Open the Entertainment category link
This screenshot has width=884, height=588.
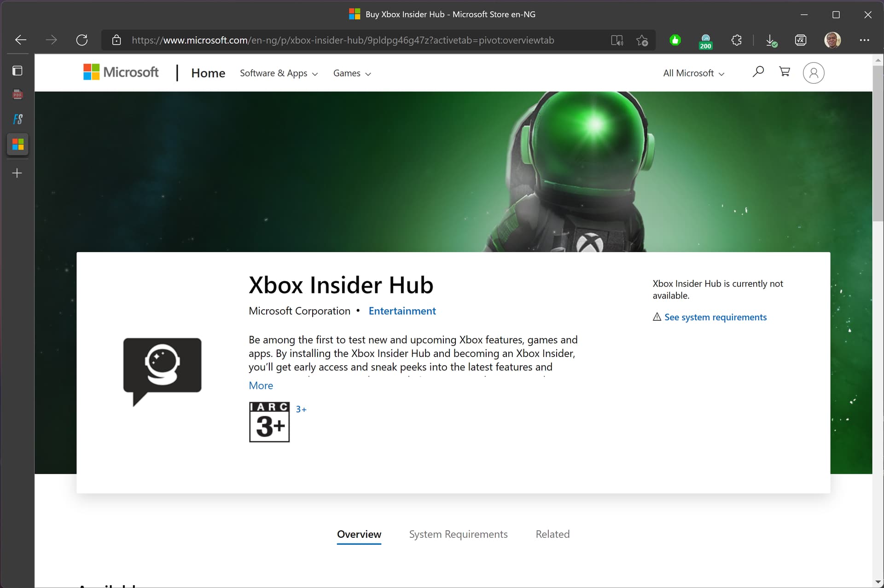click(x=402, y=311)
